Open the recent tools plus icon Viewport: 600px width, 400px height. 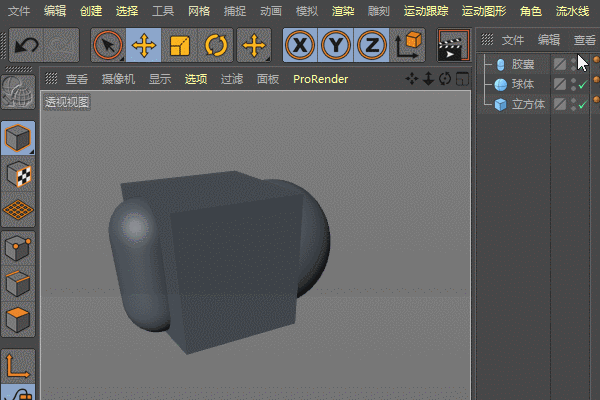[x=254, y=45]
